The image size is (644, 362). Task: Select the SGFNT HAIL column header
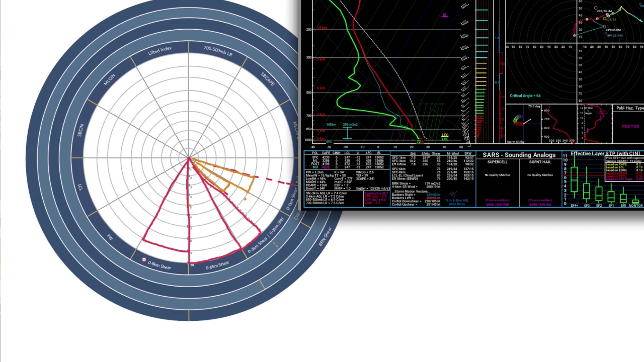point(540,162)
